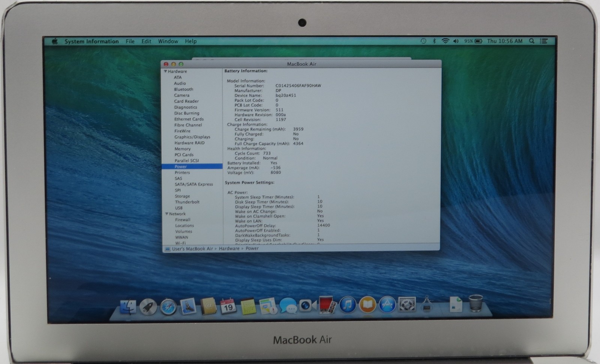Open Trash in the Dock
The image size is (600, 364).
click(x=475, y=303)
